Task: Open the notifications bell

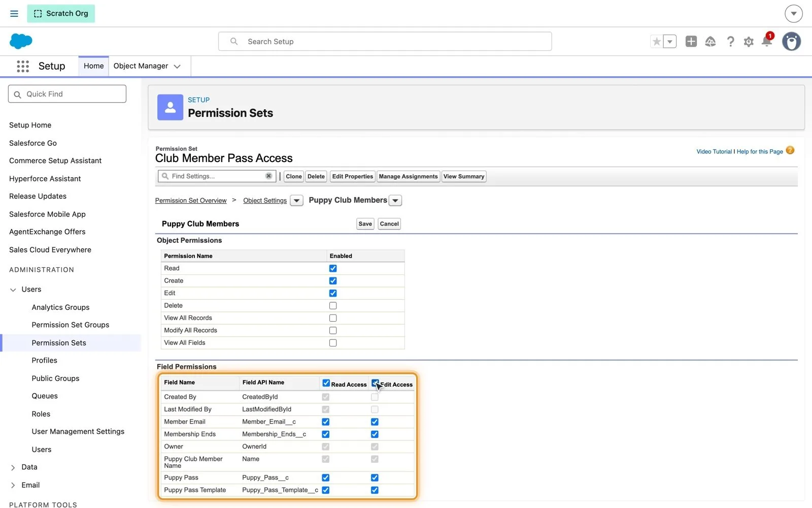Action: (x=767, y=41)
